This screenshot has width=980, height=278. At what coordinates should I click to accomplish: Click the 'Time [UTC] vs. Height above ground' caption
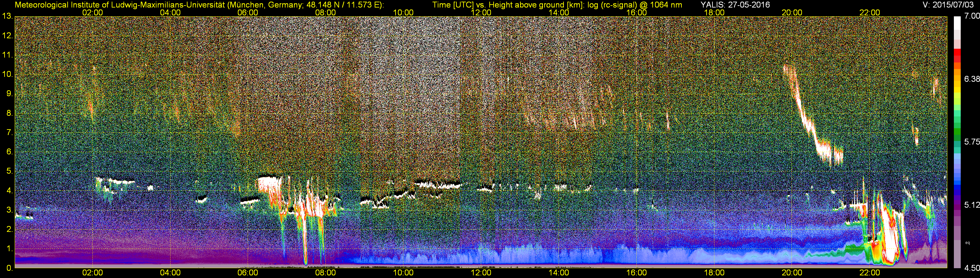(x=557, y=5)
